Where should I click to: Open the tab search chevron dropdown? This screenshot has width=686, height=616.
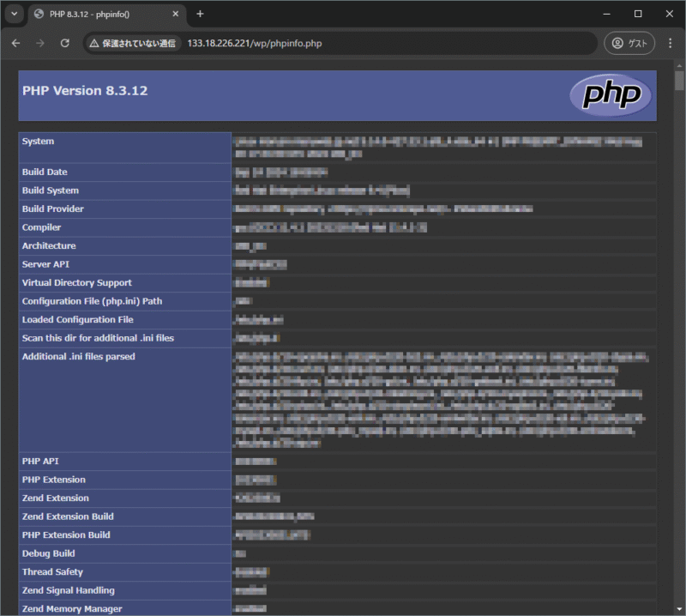(x=14, y=14)
